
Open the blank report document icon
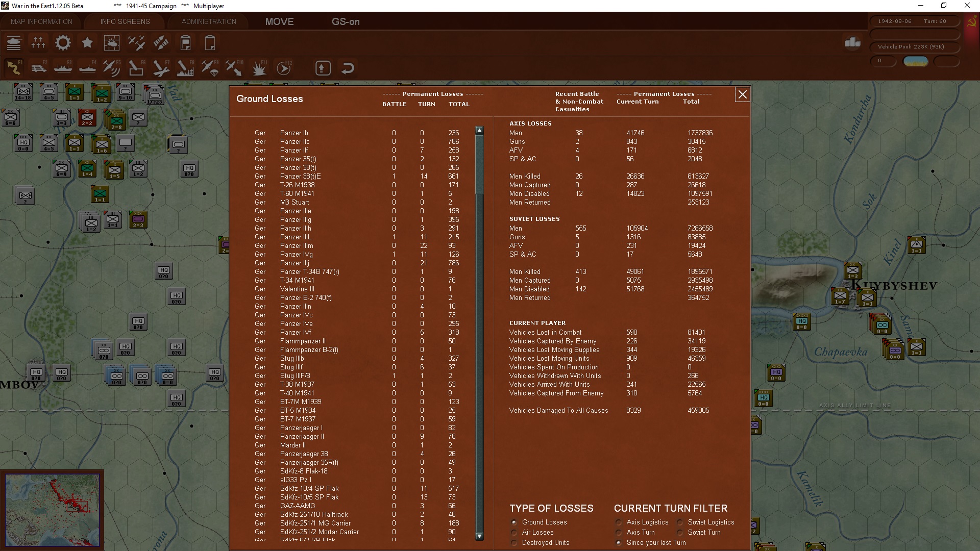210,43
